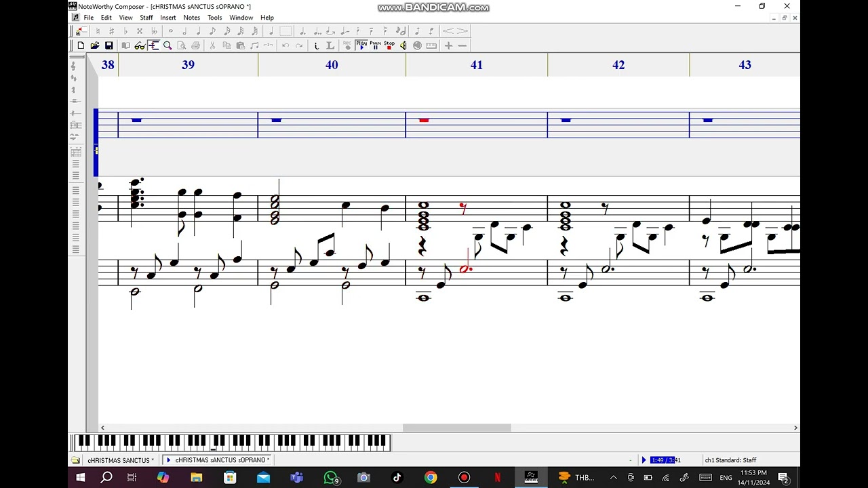Image resolution: width=868 pixels, height=488 pixels.
Task: Select the staff properties tool icon
Action: tap(153, 45)
